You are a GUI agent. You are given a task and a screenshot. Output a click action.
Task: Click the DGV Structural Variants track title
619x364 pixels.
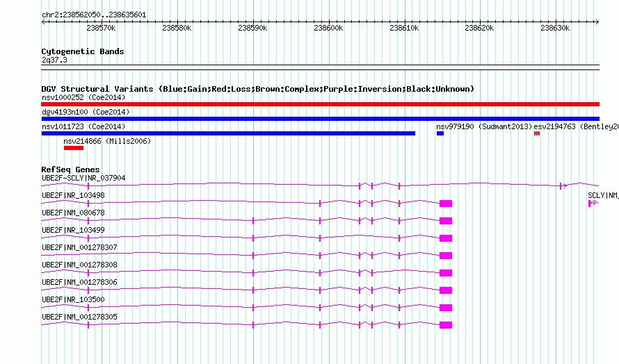(x=257, y=89)
